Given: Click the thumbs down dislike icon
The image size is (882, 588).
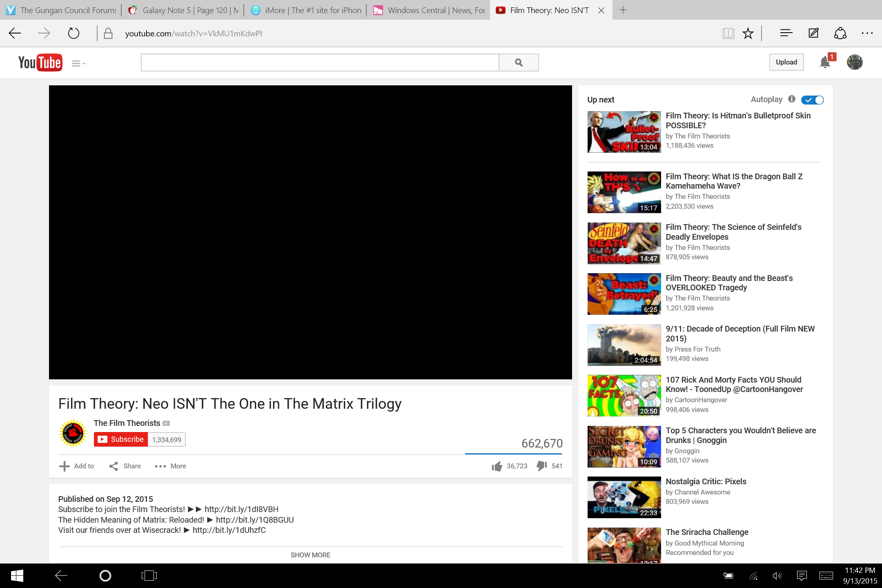Looking at the screenshot, I should pyautogui.click(x=542, y=465).
